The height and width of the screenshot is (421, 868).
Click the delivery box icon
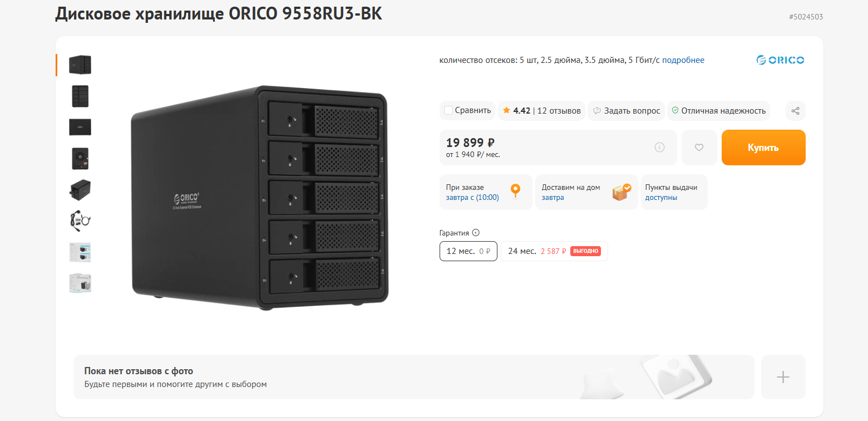[622, 192]
